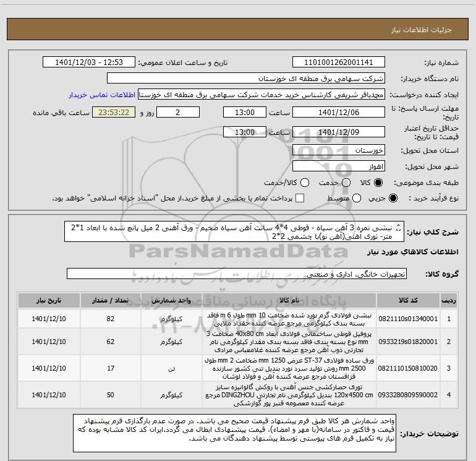Open the buyer contact info link (اطلاعات تماس خریدار)
This screenshot has height=461, width=476.
[102, 95]
